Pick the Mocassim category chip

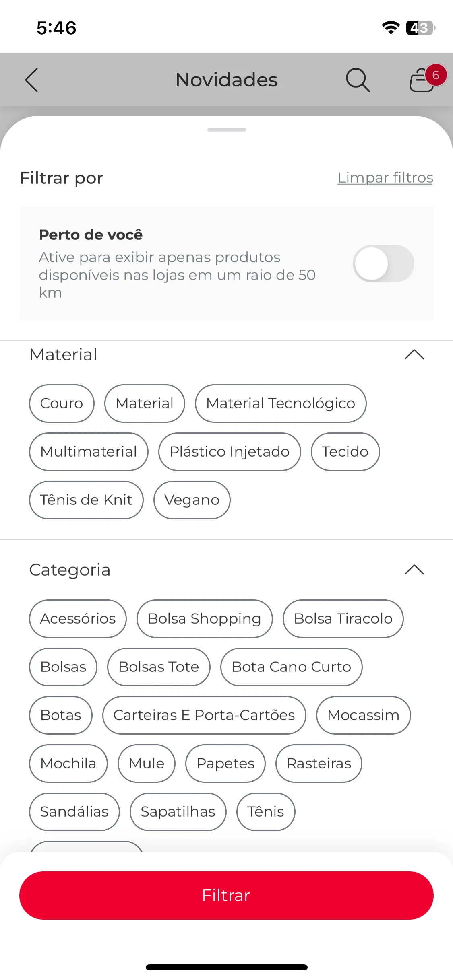coord(364,715)
